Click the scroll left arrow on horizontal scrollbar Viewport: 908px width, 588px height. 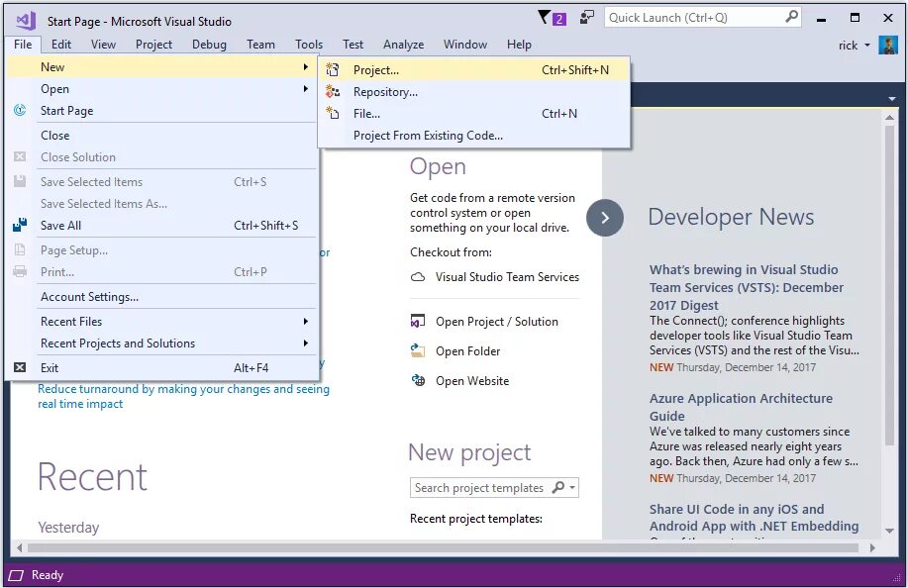pos(19,547)
